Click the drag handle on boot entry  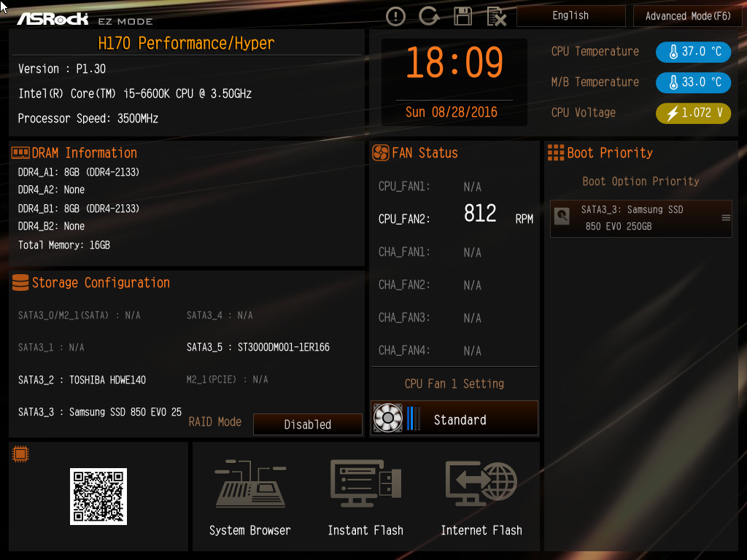tap(726, 217)
